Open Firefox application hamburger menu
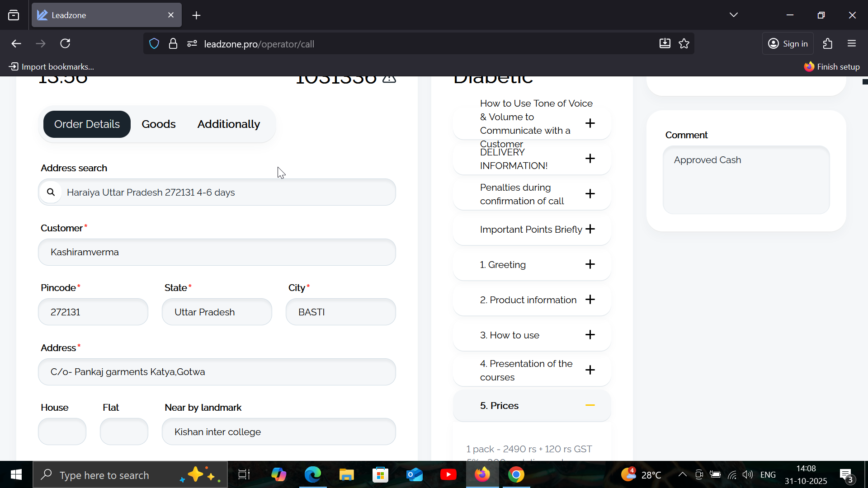This screenshot has height=488, width=868. [852, 44]
